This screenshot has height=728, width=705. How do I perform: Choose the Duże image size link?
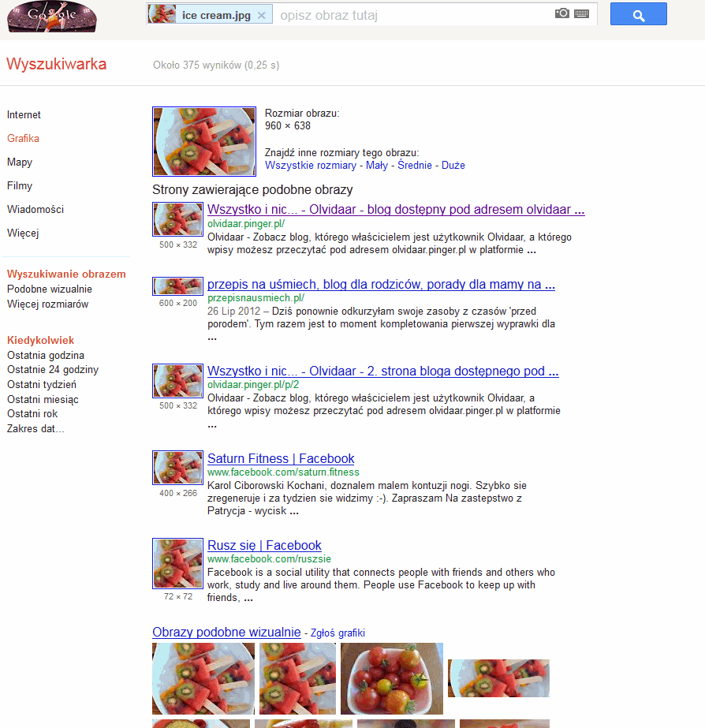[x=453, y=166]
